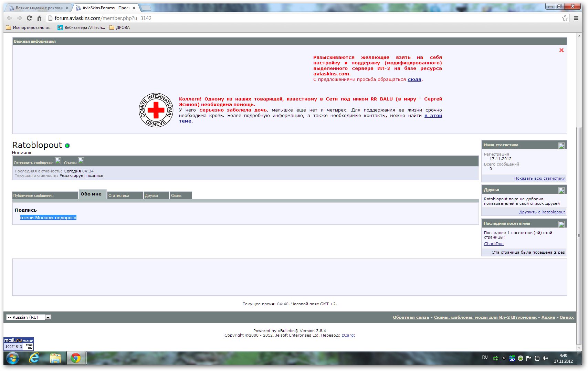Viewport: 588px width, 371px height.
Task: Open the black diamond tray icon
Action: pyautogui.click(x=504, y=358)
